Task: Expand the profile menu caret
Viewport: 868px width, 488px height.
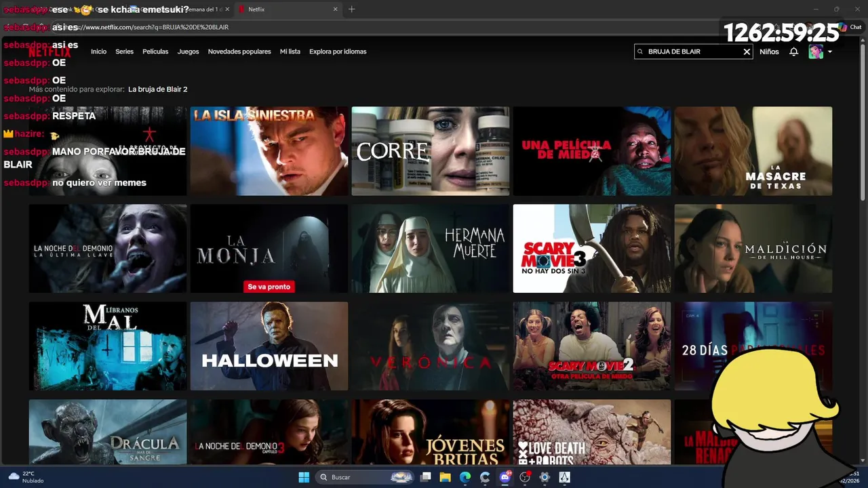Action: [x=830, y=52]
